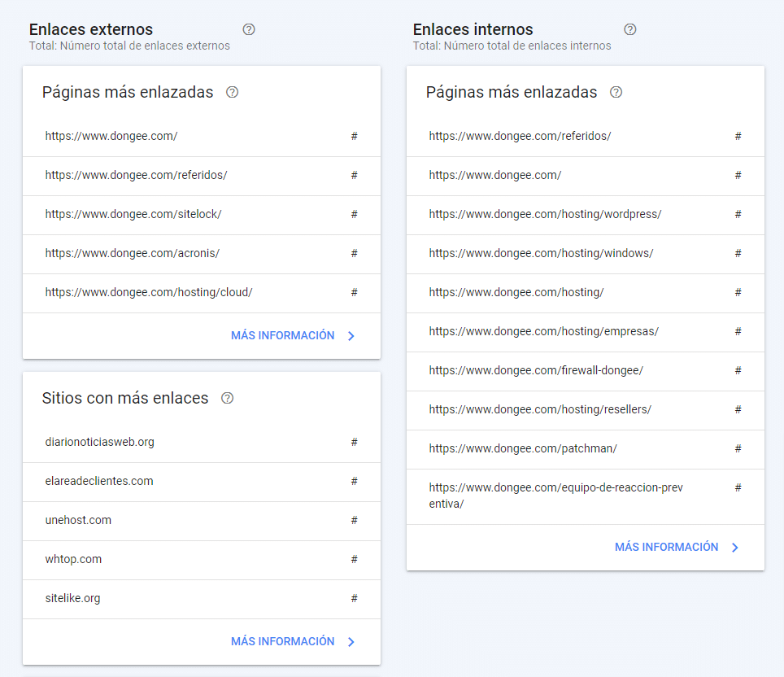The width and height of the screenshot is (784, 677).
Task: Choose unehost.com site row
Action: click(x=202, y=521)
